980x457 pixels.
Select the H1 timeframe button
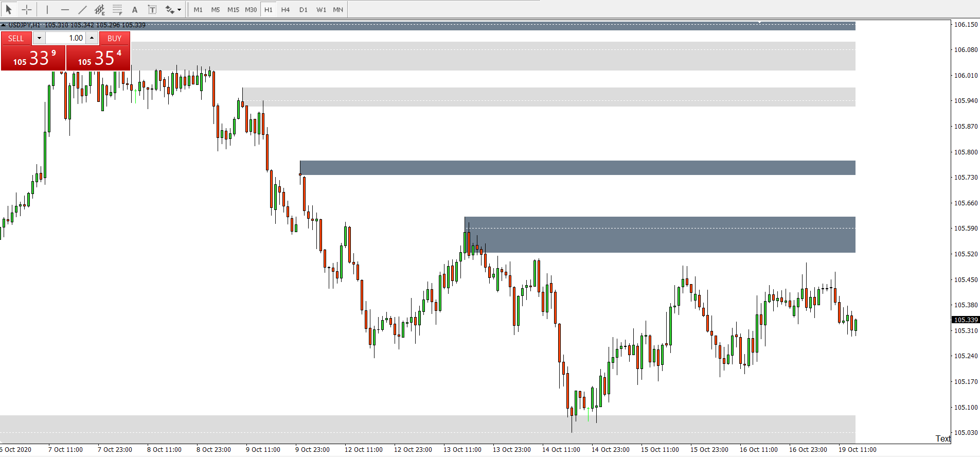(269, 10)
